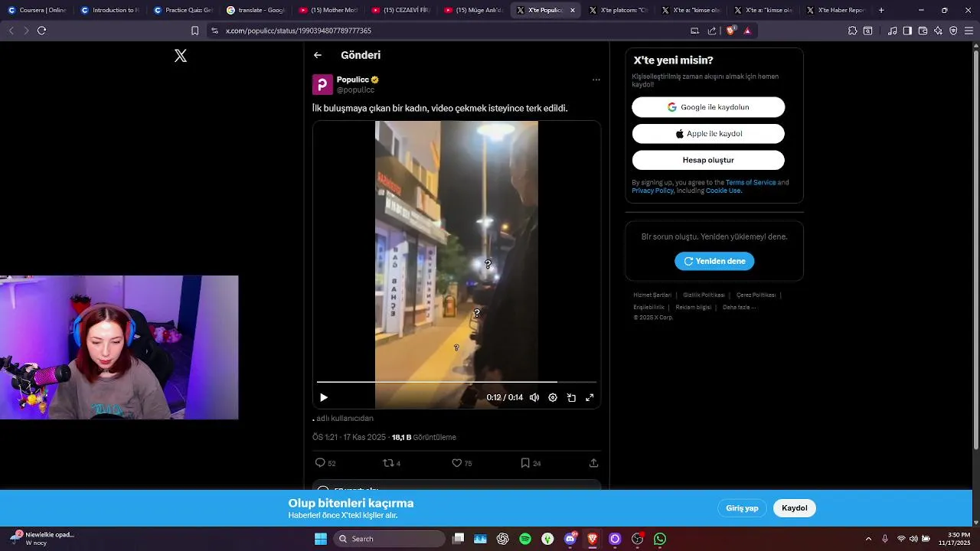Open the Populicc profile avatar
Viewport: 980px width, 551px height.
[x=322, y=84]
